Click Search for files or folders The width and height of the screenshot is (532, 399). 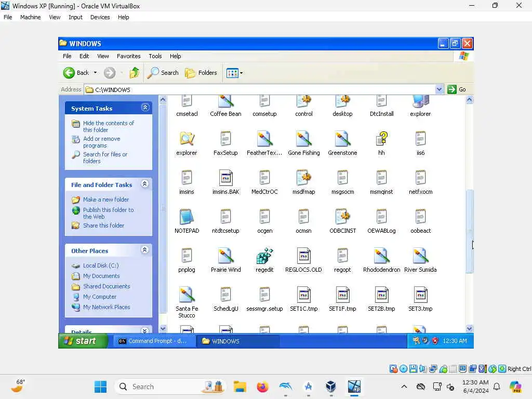[105, 157]
